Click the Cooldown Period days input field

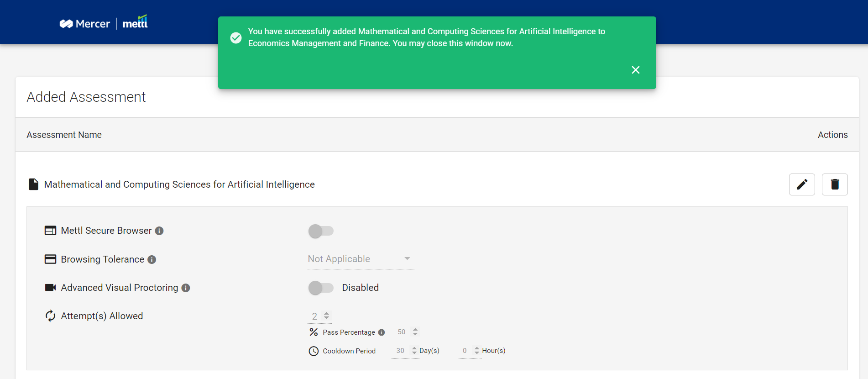click(x=401, y=351)
